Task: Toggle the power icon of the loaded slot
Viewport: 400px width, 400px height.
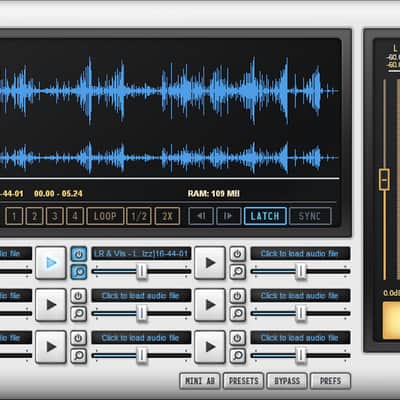Action: tap(79, 254)
